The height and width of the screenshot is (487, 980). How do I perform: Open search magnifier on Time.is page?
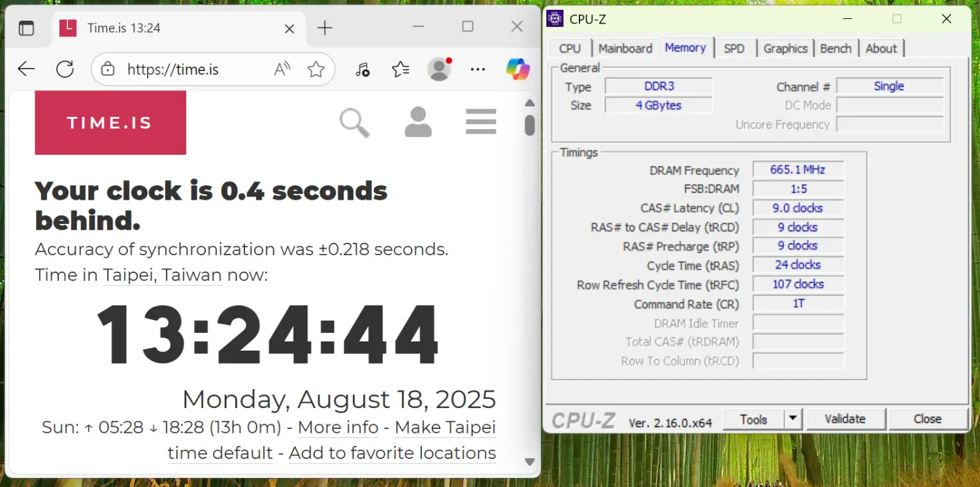click(x=355, y=123)
